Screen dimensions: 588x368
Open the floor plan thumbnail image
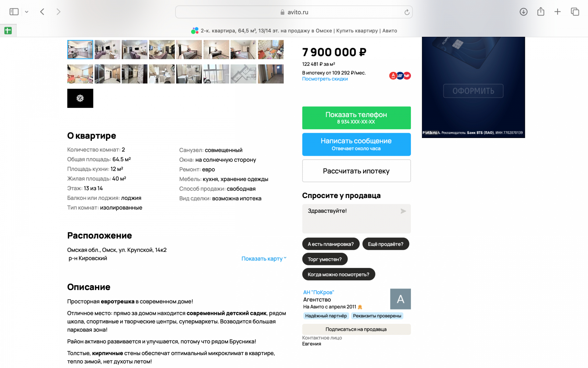click(243, 74)
